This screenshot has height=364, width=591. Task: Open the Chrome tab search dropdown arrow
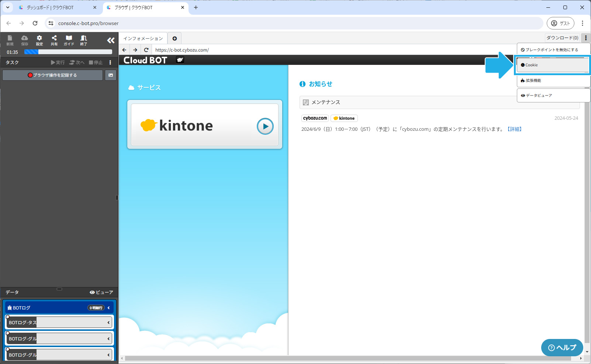coord(8,7)
